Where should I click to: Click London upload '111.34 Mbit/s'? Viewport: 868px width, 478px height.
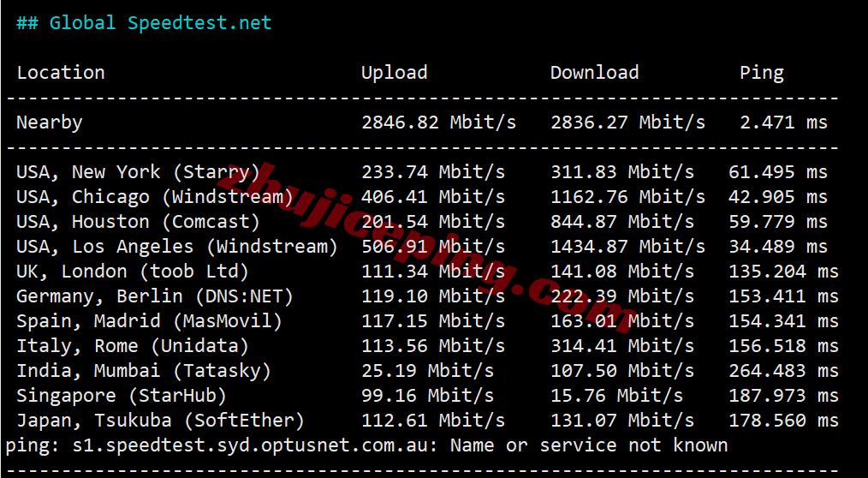point(433,272)
